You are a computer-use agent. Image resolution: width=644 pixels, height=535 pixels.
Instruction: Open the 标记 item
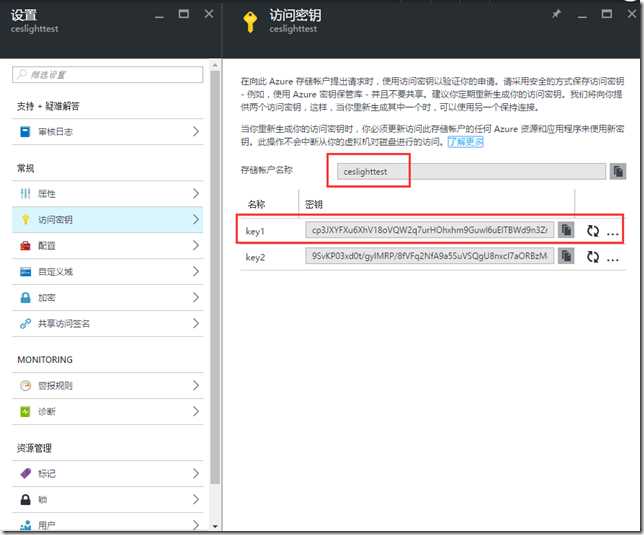point(108,473)
